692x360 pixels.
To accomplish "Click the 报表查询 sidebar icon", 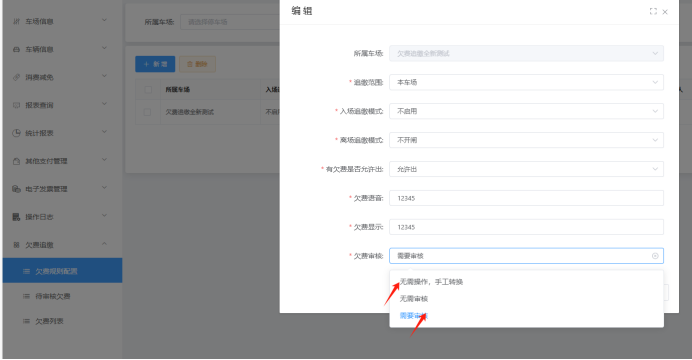I will pos(16,105).
